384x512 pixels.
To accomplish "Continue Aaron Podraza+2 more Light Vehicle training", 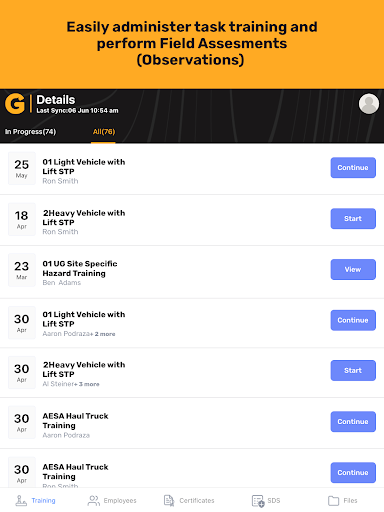I will pyautogui.click(x=353, y=320).
